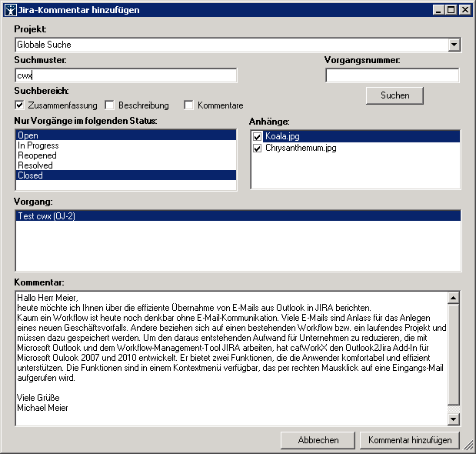Enable the Beschreibung checkbox
Image resolution: width=476 pixels, height=454 pixels.
coord(110,105)
